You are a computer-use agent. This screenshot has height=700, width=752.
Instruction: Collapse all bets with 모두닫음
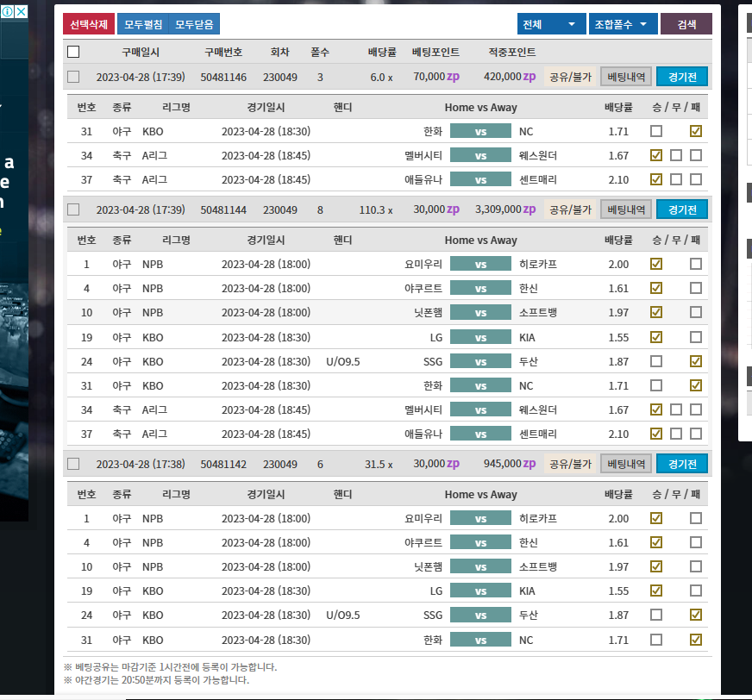coord(194,24)
